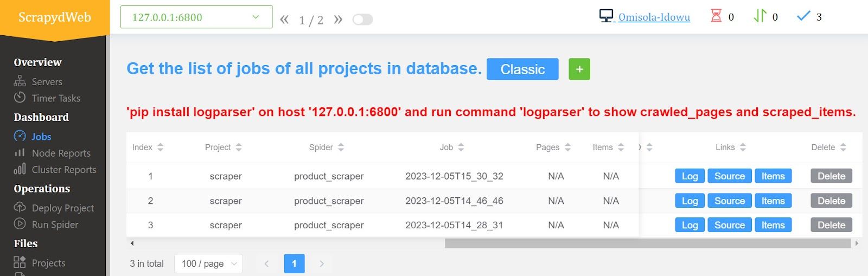The width and height of the screenshot is (868, 276).
Task: Open the 100 / page size dropdown
Action: tap(208, 264)
